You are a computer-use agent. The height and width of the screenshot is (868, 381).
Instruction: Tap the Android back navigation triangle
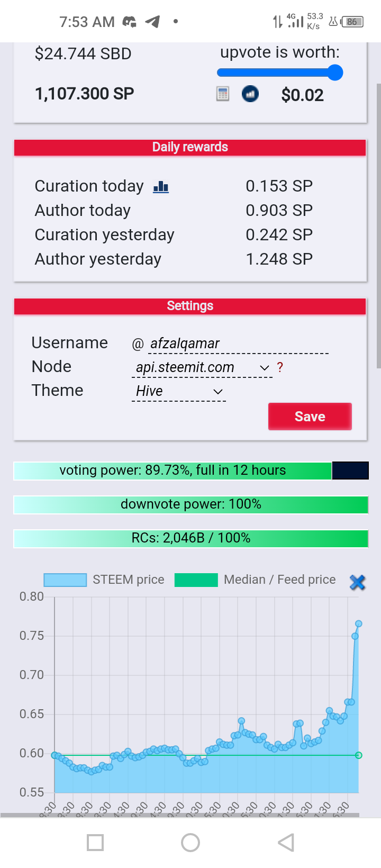(x=286, y=843)
